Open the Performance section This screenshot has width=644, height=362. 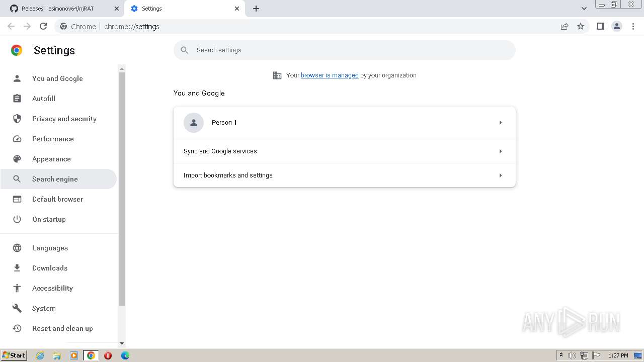58,139
